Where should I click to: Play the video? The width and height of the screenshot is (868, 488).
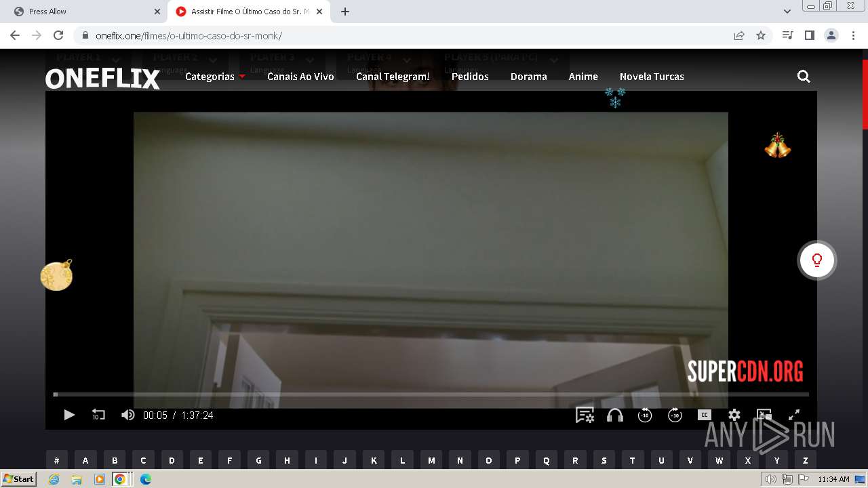(69, 415)
